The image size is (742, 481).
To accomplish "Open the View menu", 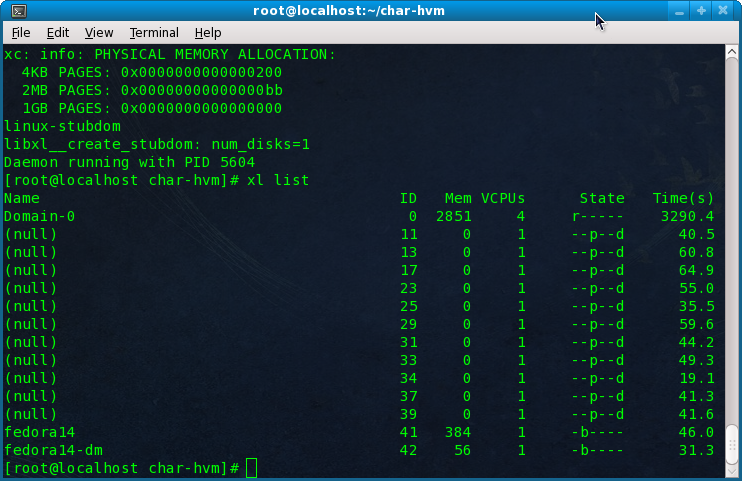I will pos(99,33).
